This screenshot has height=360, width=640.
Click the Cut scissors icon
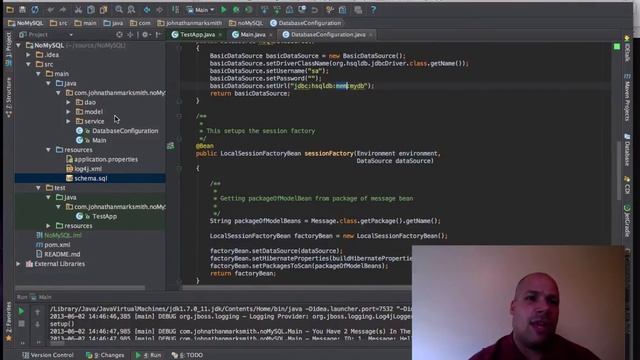78,9
